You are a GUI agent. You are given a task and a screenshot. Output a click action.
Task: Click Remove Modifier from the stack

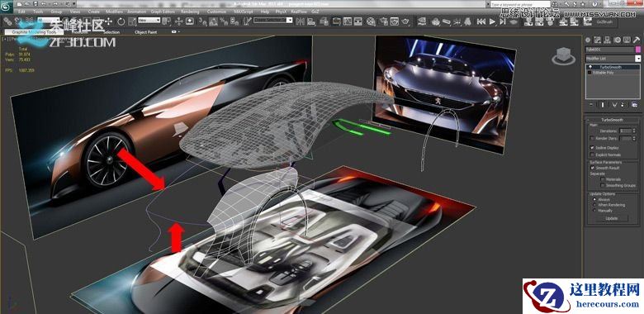pos(623,105)
